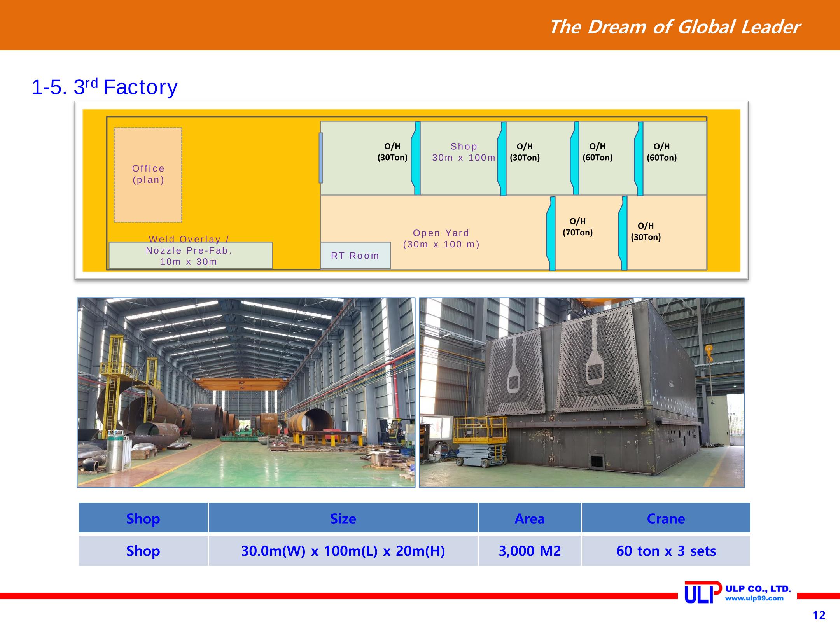840x630 pixels.
Task: Open the factory interior photo with orange crane
Action: click(246, 392)
